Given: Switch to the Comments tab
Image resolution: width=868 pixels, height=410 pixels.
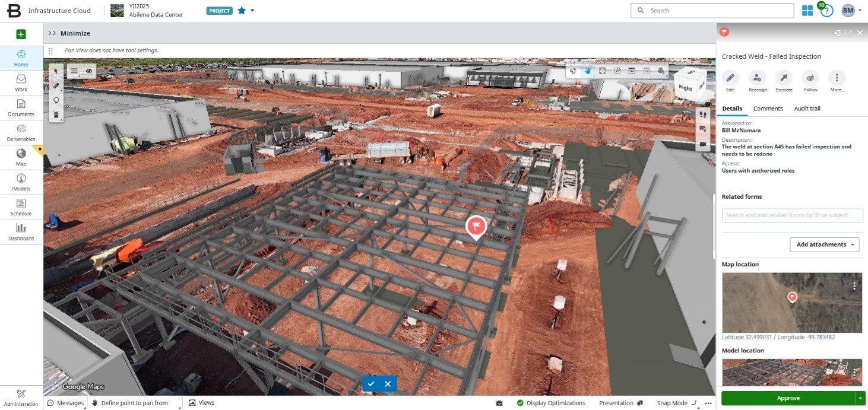Looking at the screenshot, I should pyautogui.click(x=768, y=109).
